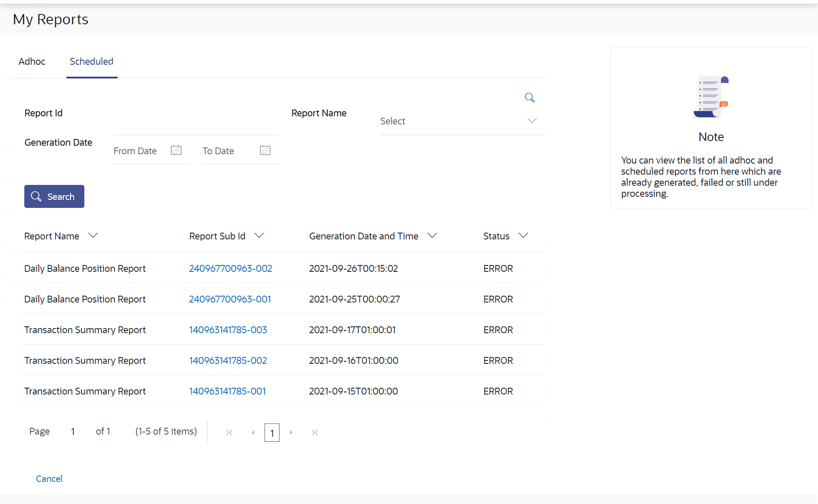The image size is (818, 504).
Task: Click the Cancel link
Action: pyautogui.click(x=49, y=478)
